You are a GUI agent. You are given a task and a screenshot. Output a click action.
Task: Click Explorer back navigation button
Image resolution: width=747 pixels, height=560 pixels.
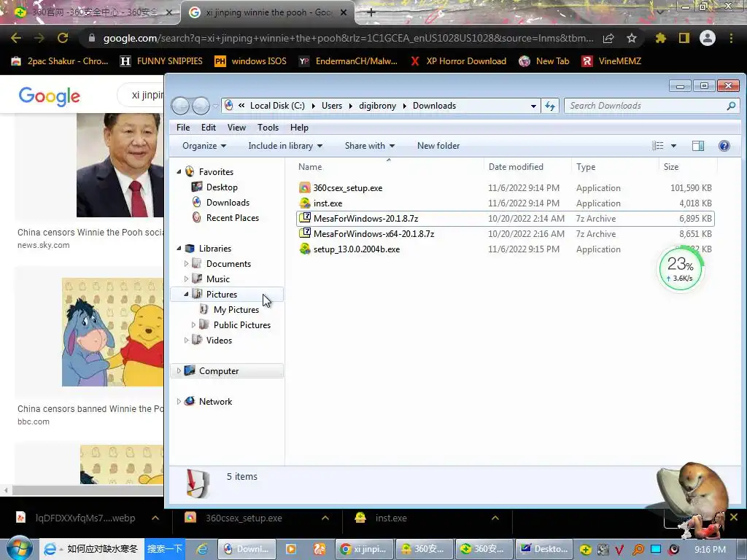pos(181,106)
